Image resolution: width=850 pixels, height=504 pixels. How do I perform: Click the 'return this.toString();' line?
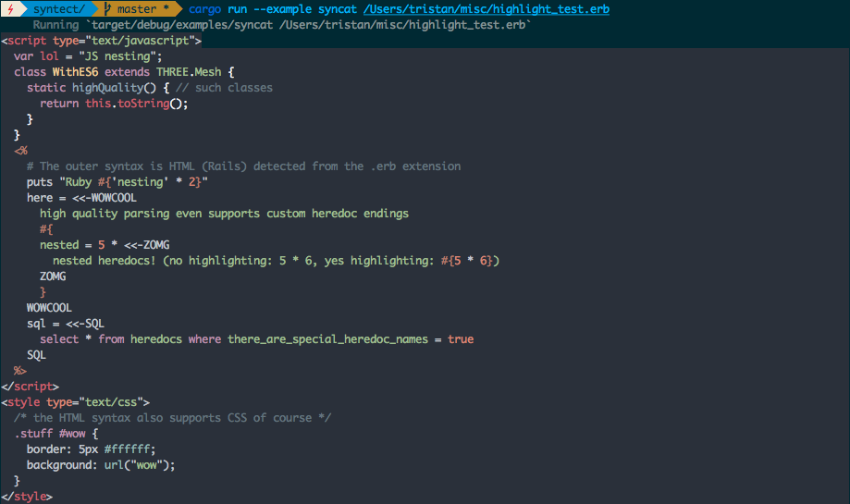(x=114, y=104)
